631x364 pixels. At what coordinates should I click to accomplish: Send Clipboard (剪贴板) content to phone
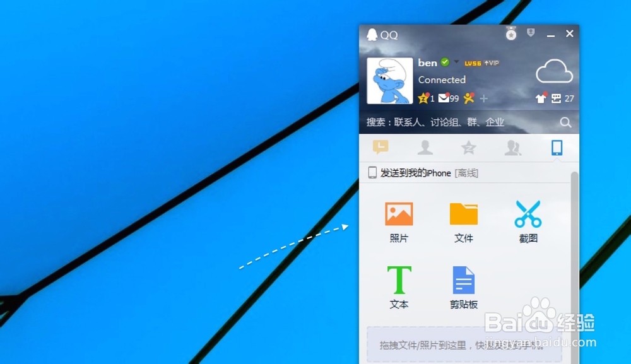(x=464, y=287)
